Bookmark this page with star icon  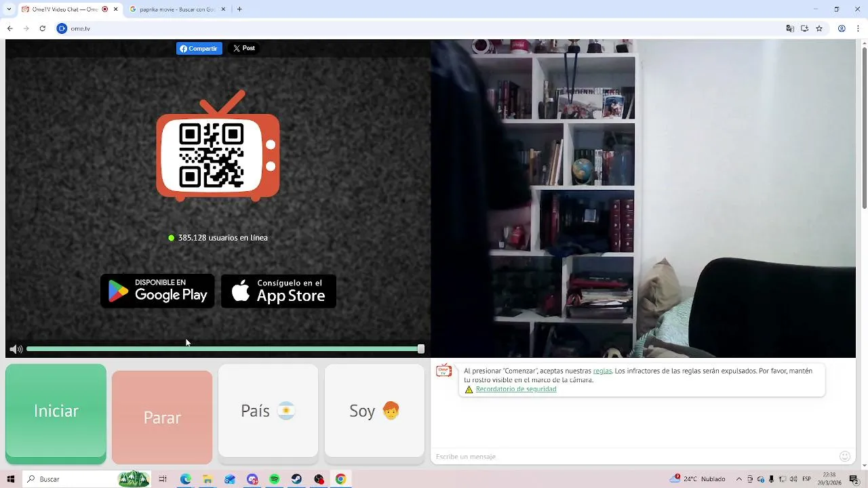click(x=819, y=28)
